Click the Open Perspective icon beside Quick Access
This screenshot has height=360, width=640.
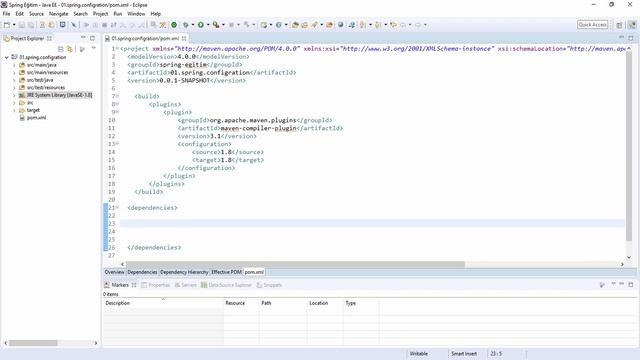[619, 25]
